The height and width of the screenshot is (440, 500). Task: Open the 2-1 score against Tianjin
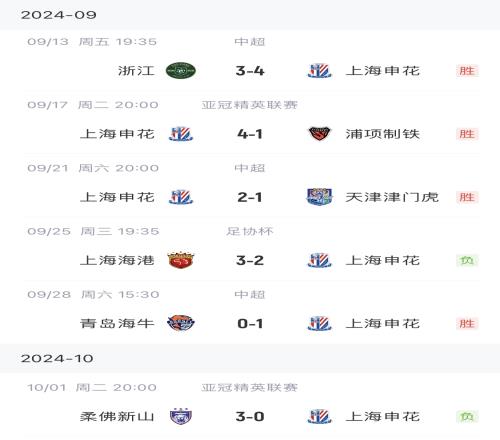(x=250, y=197)
